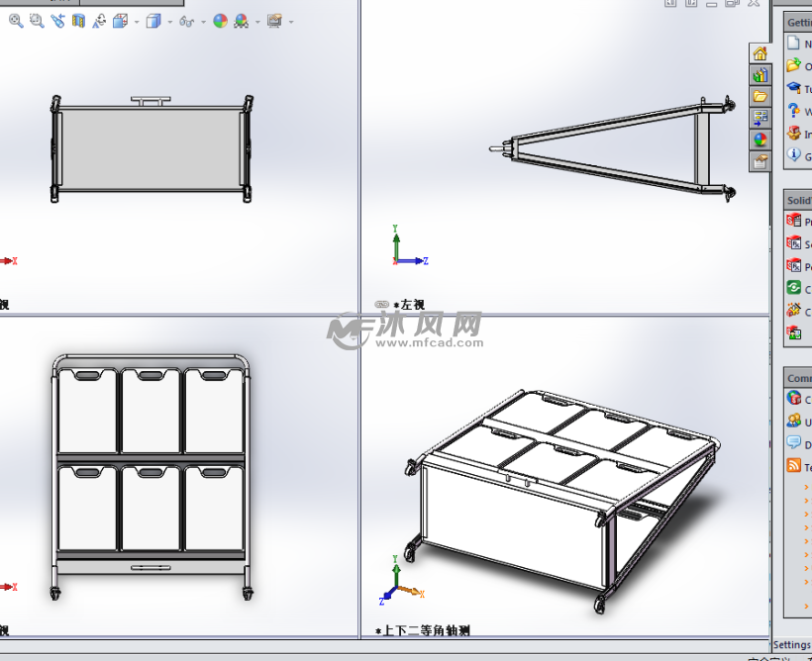
Task: Expand the Display Style dropdown arrow
Action: (168, 22)
